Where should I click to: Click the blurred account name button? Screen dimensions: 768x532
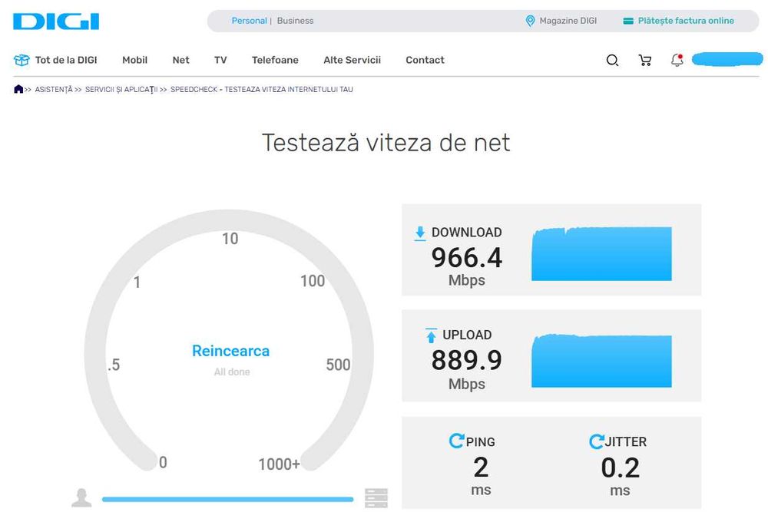click(x=727, y=59)
